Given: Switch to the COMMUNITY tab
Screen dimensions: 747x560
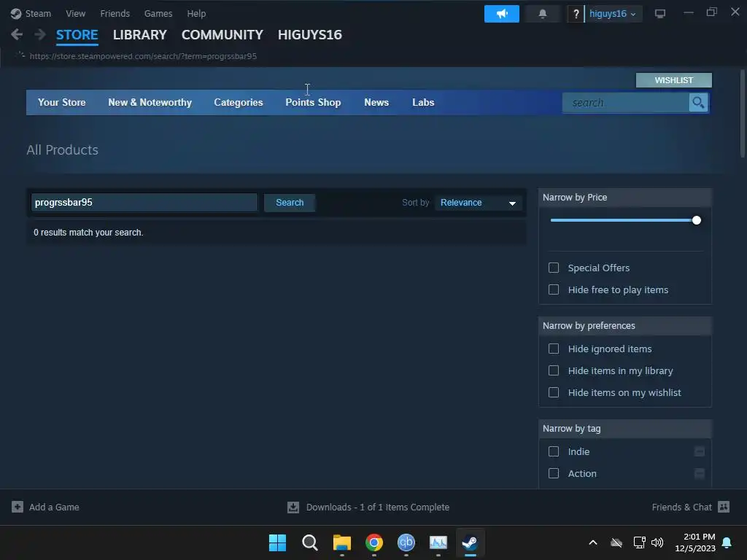Looking at the screenshot, I should coord(222,35).
